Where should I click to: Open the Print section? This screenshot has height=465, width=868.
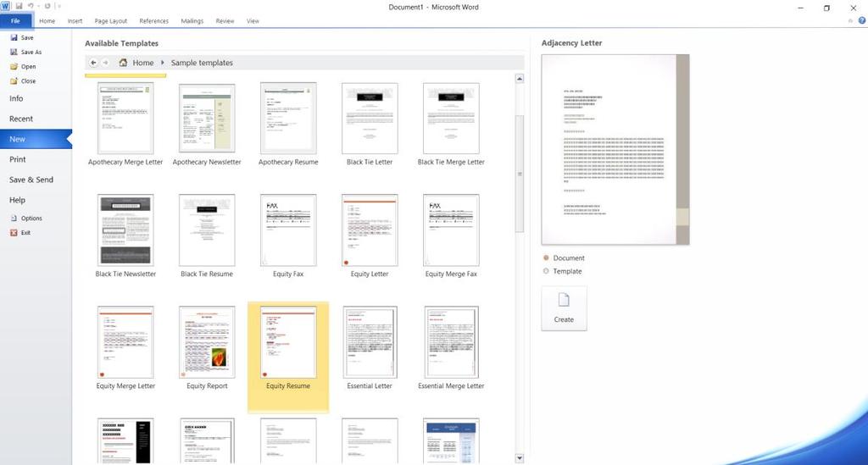18,159
